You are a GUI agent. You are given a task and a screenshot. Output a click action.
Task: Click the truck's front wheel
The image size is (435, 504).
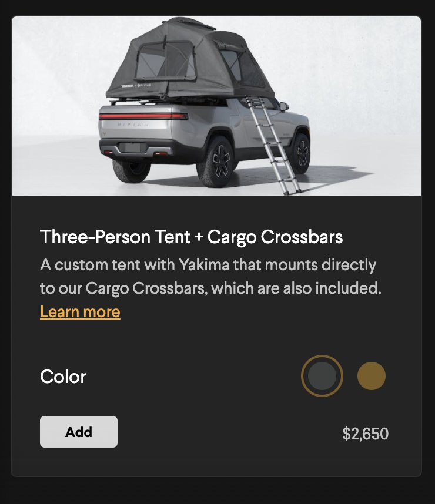point(300,154)
